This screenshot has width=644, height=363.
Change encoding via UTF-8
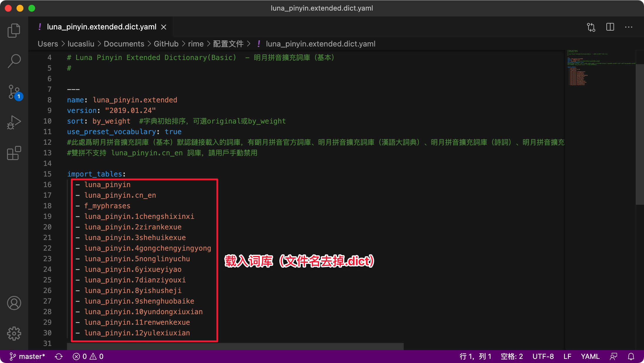coord(543,357)
